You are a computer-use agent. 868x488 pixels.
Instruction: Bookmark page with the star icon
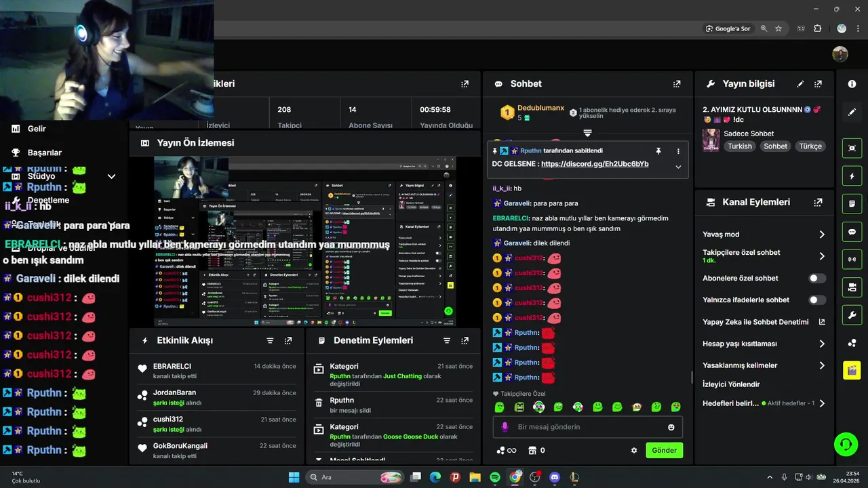778,28
